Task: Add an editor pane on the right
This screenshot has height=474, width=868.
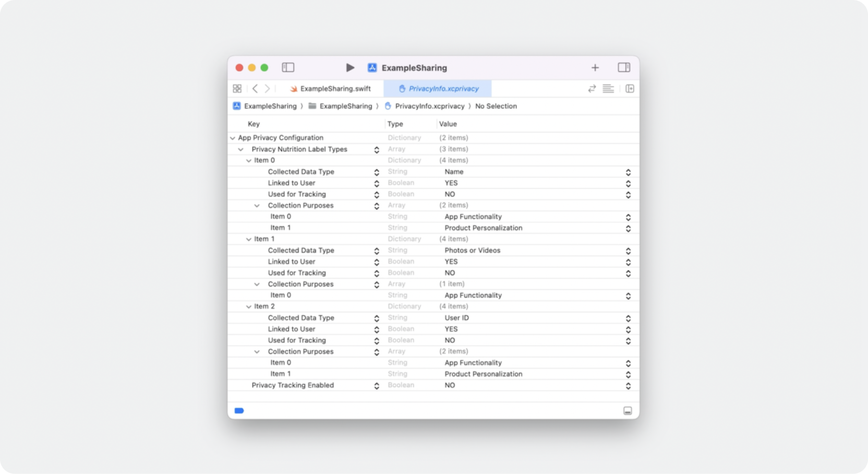Action: click(630, 89)
